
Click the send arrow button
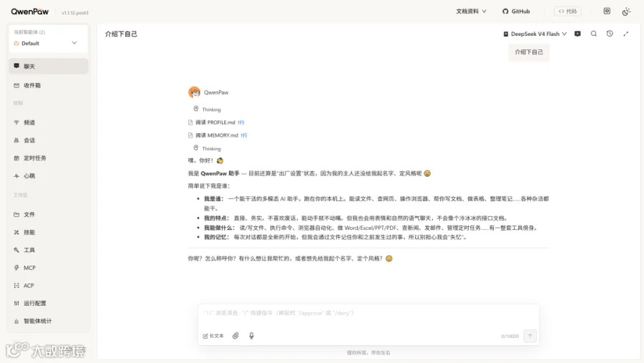coord(530,336)
